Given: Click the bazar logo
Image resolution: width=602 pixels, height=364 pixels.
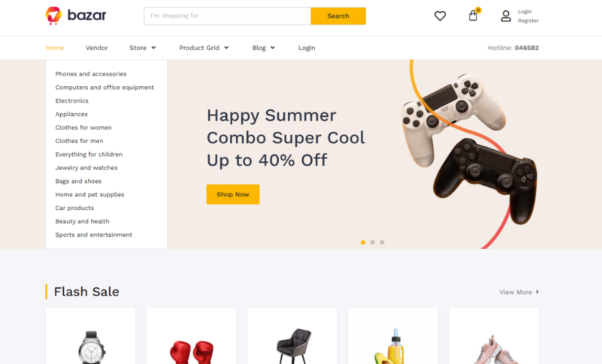Looking at the screenshot, I should (x=76, y=16).
